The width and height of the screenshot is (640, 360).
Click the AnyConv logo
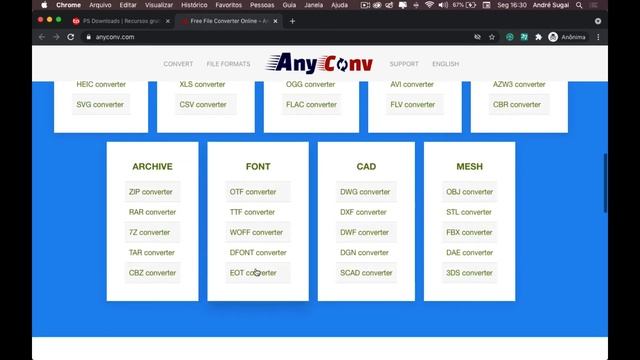coord(319,63)
